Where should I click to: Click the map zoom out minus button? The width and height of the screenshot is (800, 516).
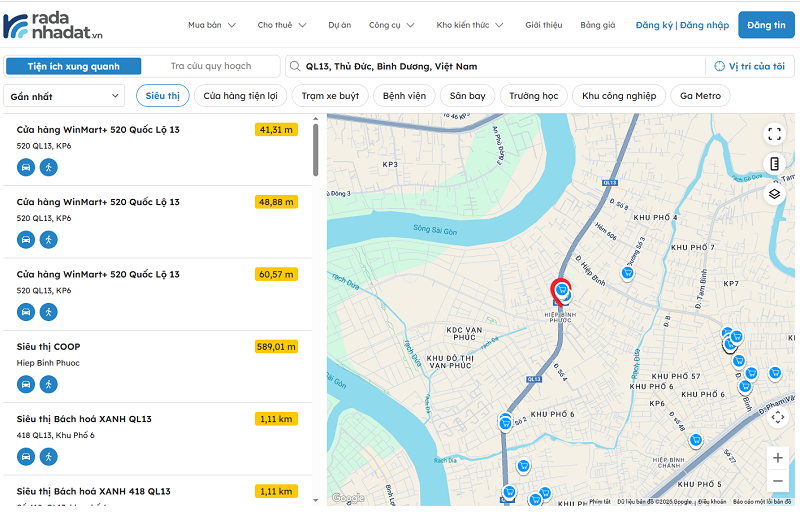(x=778, y=481)
